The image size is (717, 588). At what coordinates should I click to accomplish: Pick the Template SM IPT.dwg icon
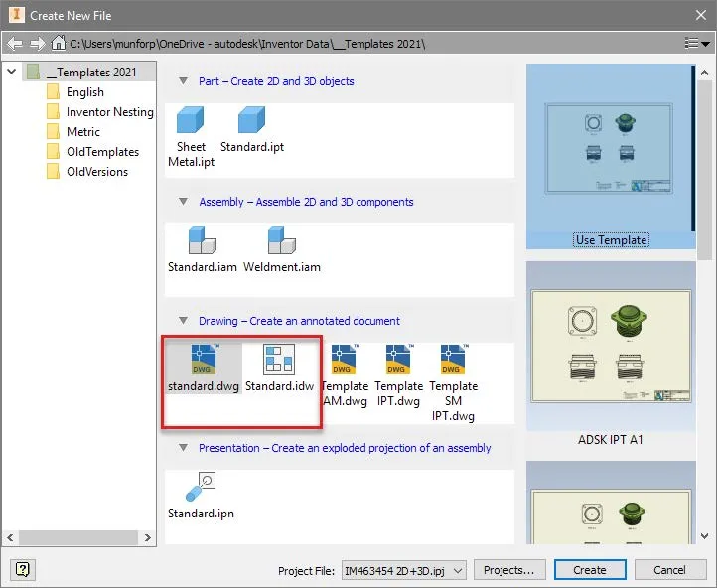pyautogui.click(x=454, y=360)
